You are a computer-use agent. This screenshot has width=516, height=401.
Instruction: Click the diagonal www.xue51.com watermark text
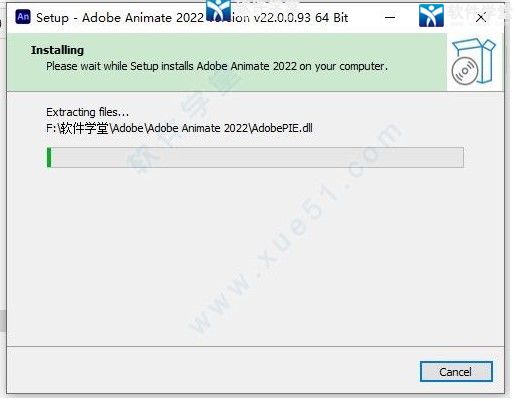pyautogui.click(x=293, y=230)
